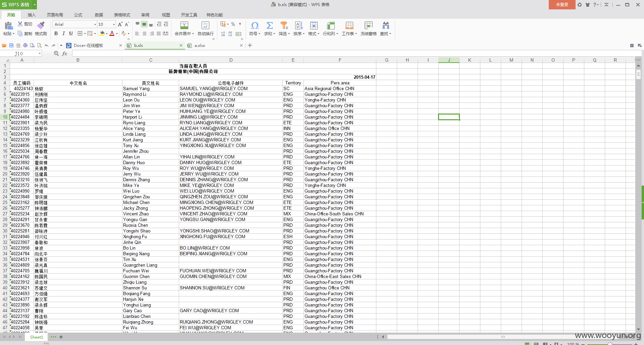Image resolution: width=644 pixels, height=345 pixels.
Task: Open the WPS 表格 application menu arrow
Action: [35, 5]
